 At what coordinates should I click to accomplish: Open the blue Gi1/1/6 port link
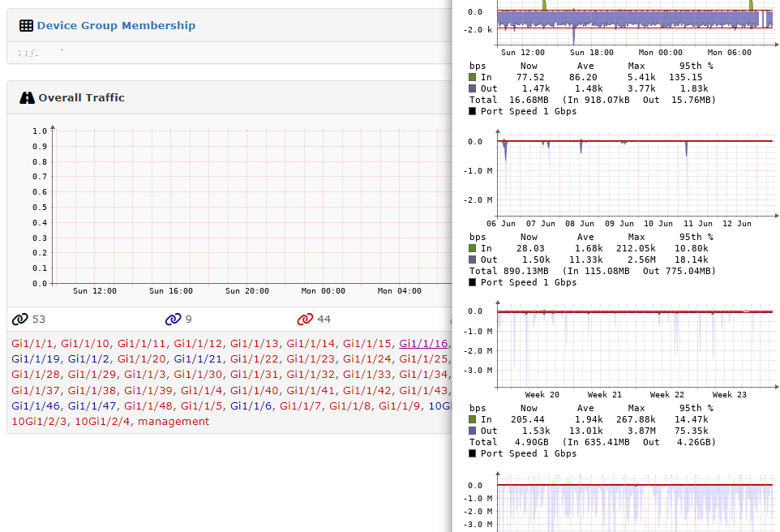point(251,406)
